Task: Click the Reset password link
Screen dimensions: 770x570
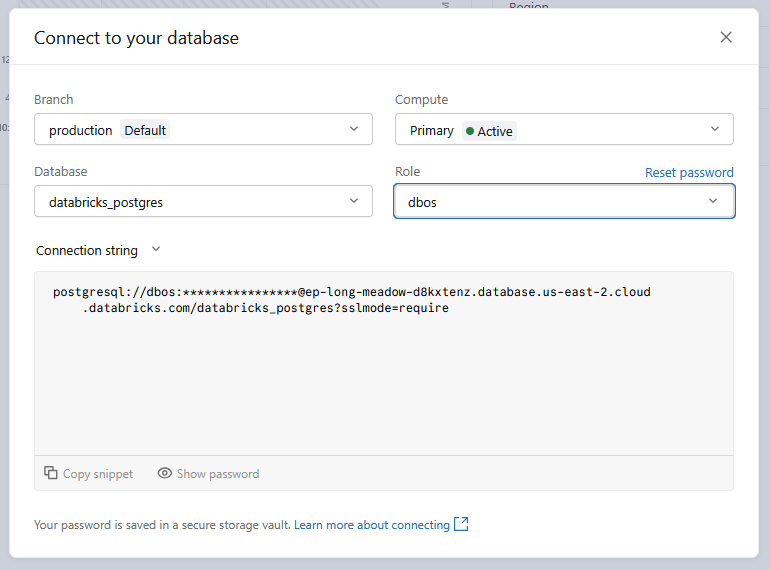Action: pyautogui.click(x=689, y=172)
